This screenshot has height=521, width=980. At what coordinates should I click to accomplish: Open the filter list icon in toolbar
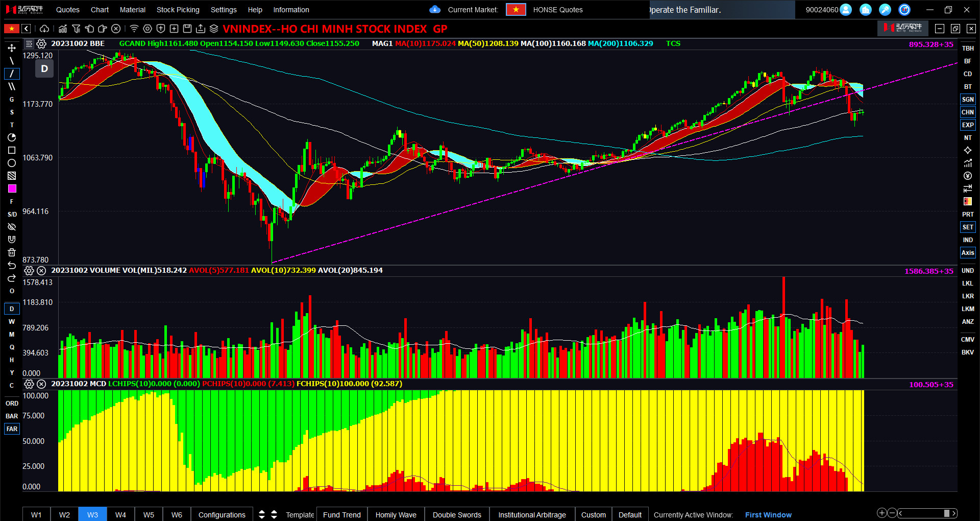76,29
